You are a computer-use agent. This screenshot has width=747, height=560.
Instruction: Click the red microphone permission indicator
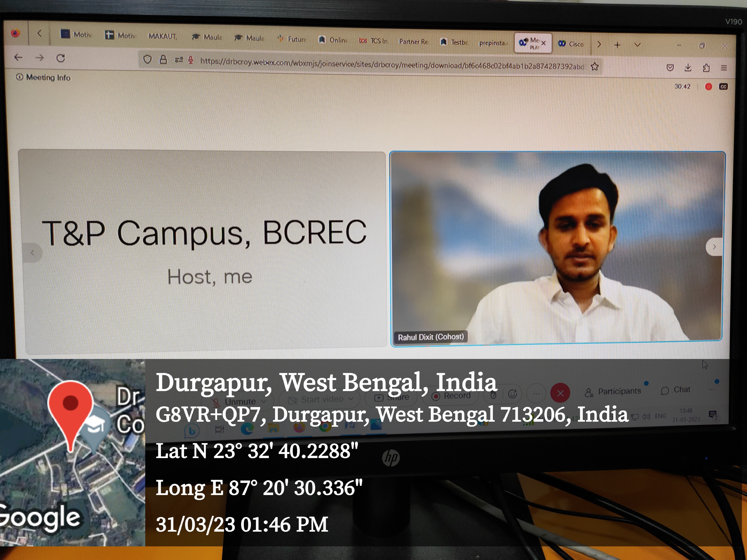(191, 60)
